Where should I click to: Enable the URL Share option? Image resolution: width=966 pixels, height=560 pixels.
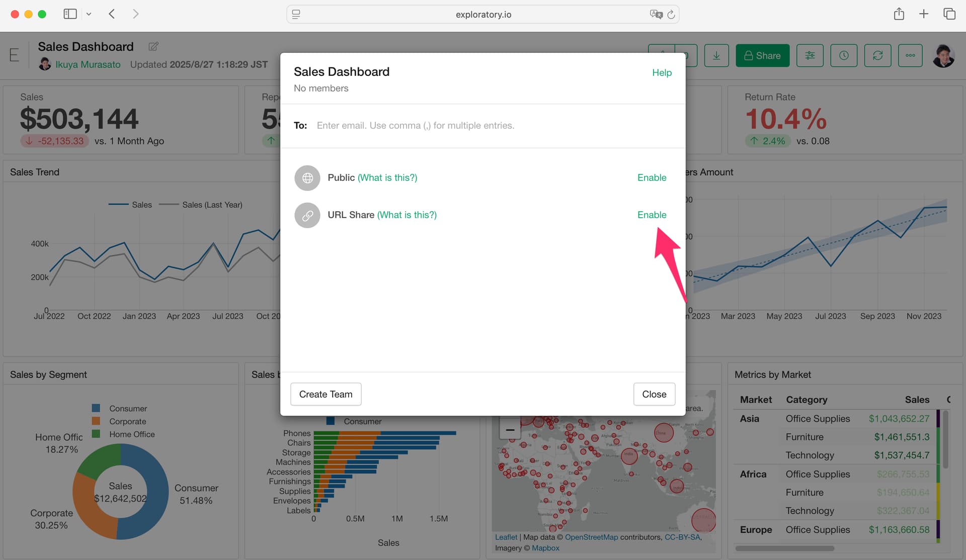652,215
